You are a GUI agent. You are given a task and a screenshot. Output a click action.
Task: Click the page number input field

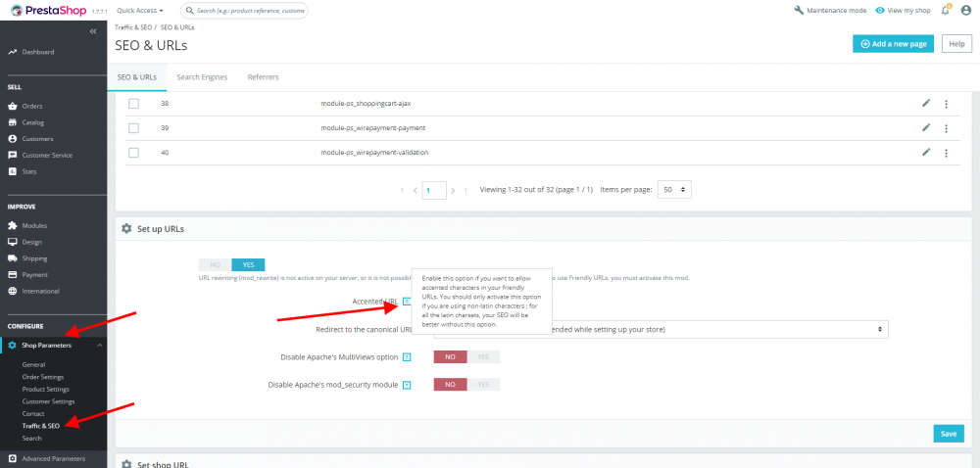(434, 190)
